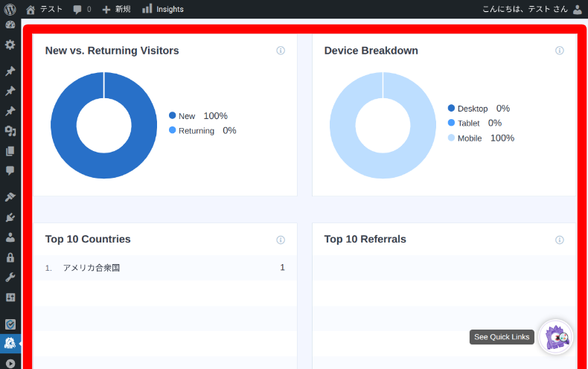
Task: Click info icon on Device Breakdown card
Action: (560, 51)
